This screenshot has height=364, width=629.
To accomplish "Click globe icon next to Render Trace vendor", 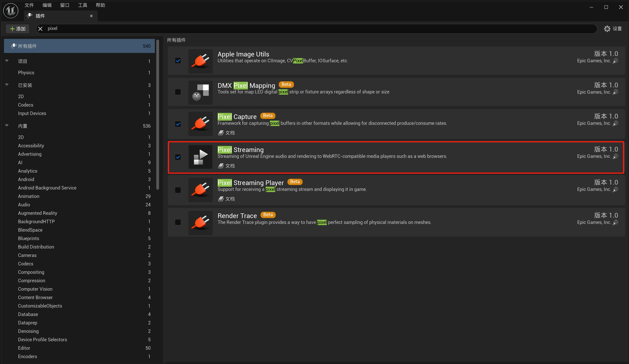I will tap(615, 222).
